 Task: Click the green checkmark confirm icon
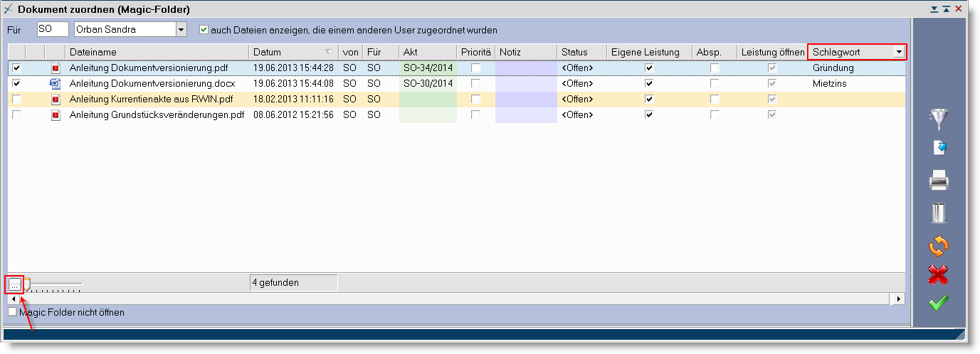(x=939, y=303)
